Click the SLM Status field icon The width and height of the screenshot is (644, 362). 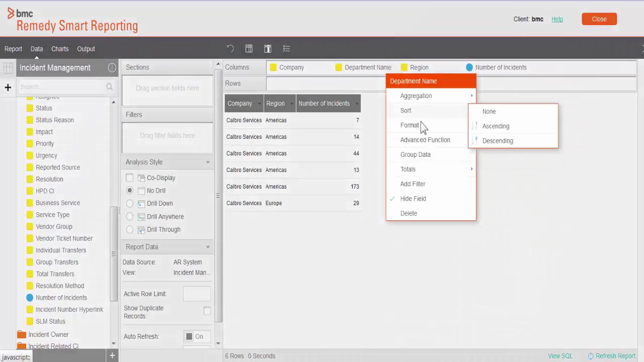(x=30, y=321)
